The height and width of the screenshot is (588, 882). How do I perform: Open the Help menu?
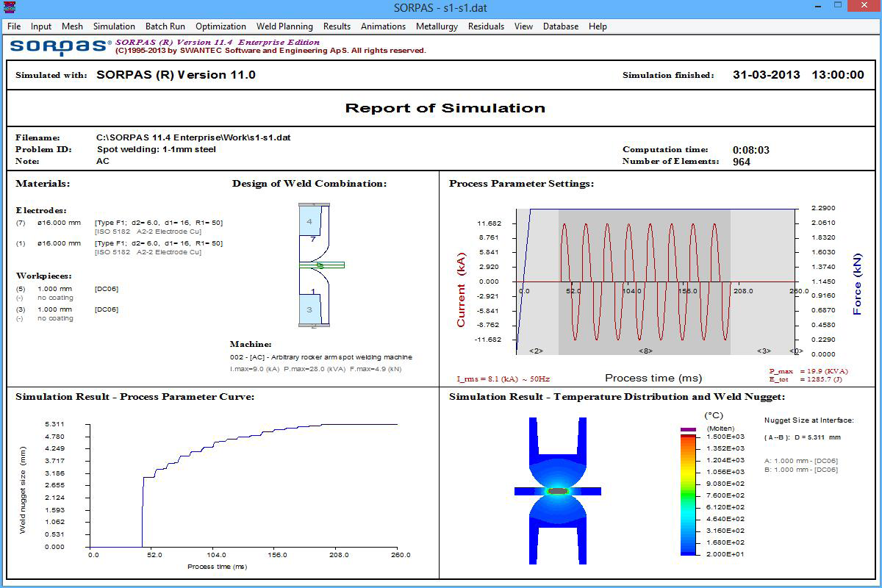coord(598,26)
